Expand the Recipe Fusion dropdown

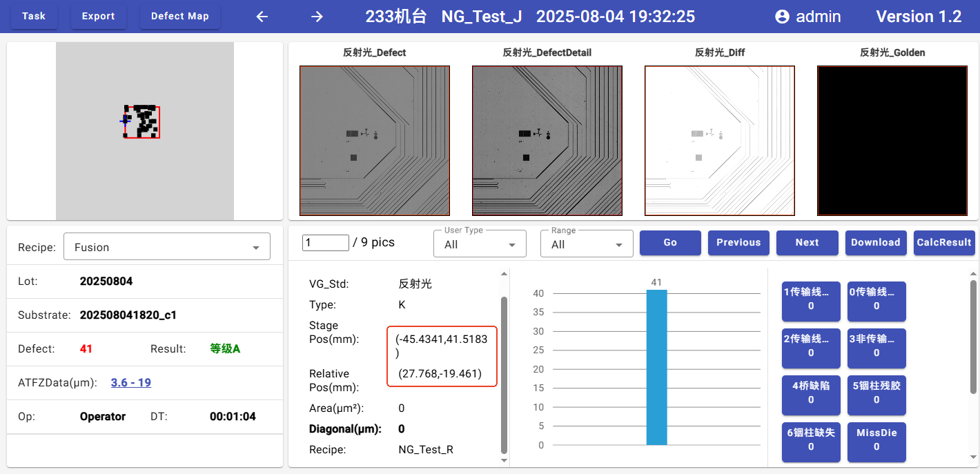pos(166,247)
